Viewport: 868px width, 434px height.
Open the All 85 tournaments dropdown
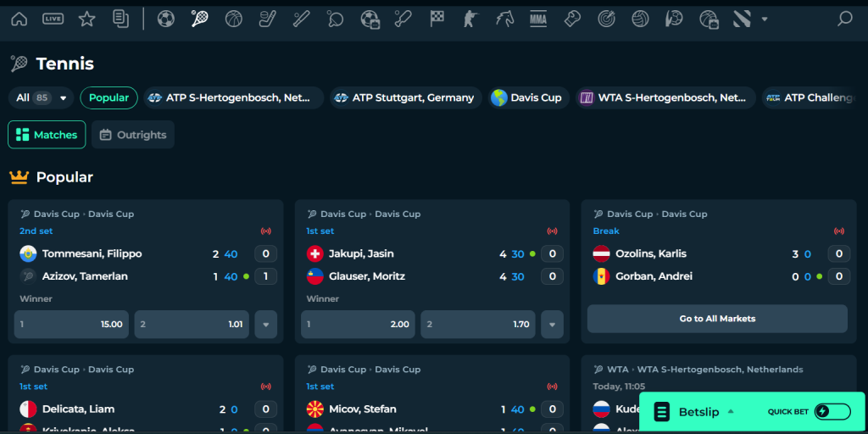coord(41,98)
